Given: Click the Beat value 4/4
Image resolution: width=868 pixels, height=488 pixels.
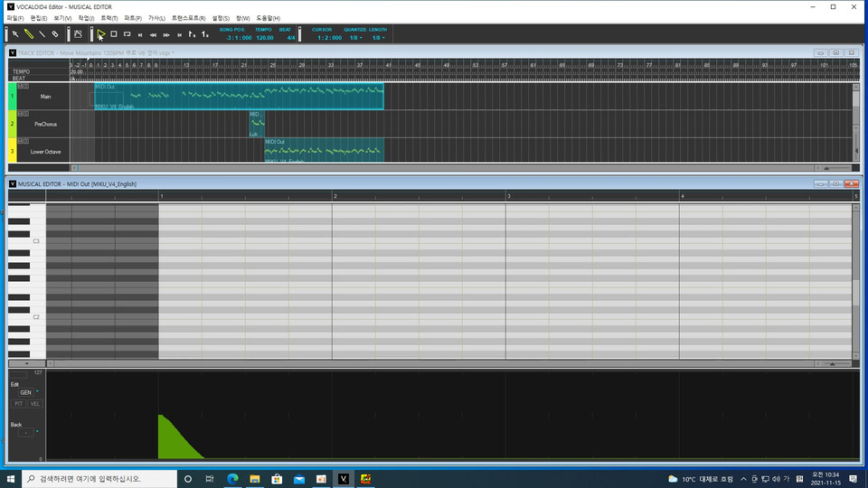Looking at the screenshot, I should click(291, 38).
